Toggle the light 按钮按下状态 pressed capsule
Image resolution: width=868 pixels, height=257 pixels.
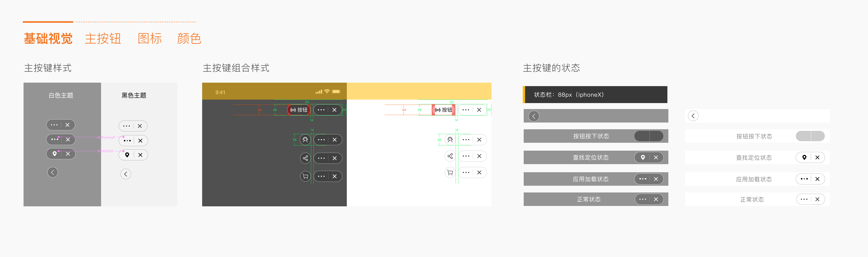click(810, 136)
